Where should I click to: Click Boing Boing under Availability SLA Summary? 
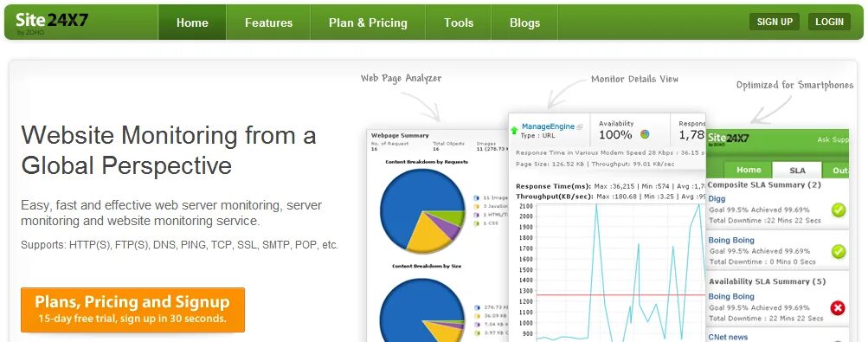click(731, 297)
